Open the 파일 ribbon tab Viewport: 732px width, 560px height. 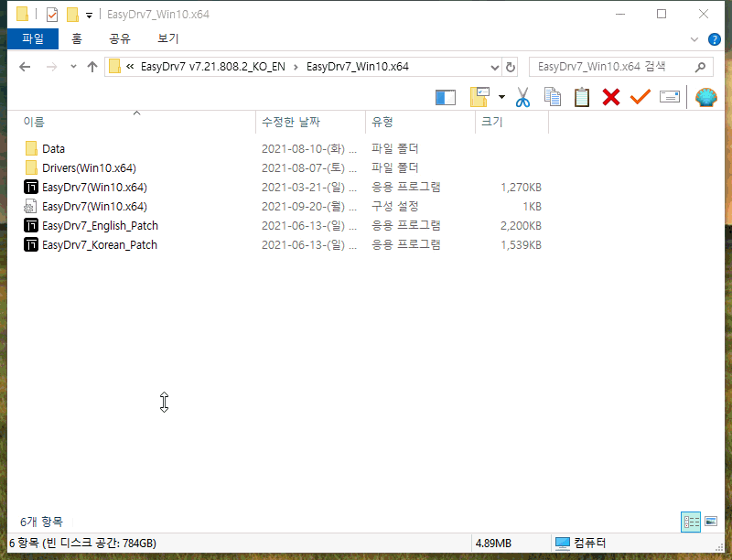click(33, 38)
